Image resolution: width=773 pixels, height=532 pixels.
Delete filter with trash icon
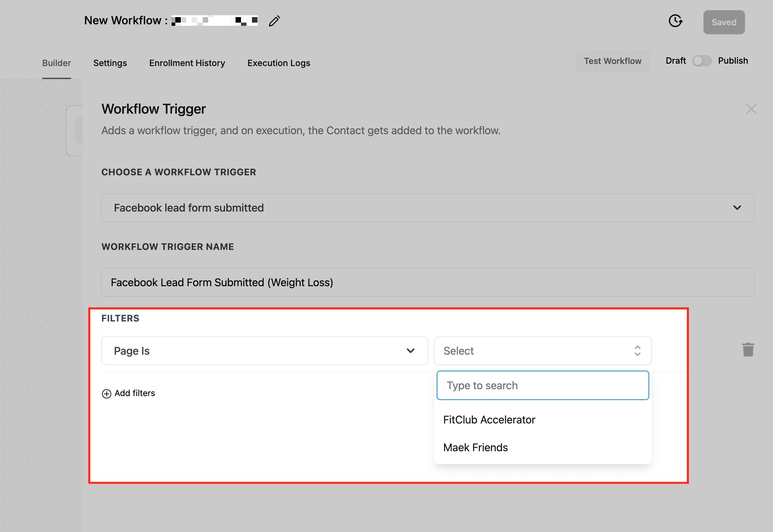[748, 350]
